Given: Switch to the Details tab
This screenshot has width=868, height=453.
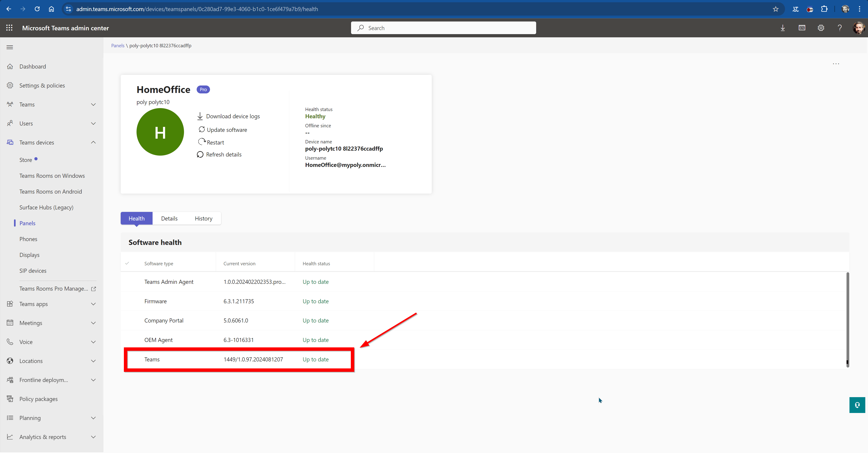Looking at the screenshot, I should coord(169,218).
